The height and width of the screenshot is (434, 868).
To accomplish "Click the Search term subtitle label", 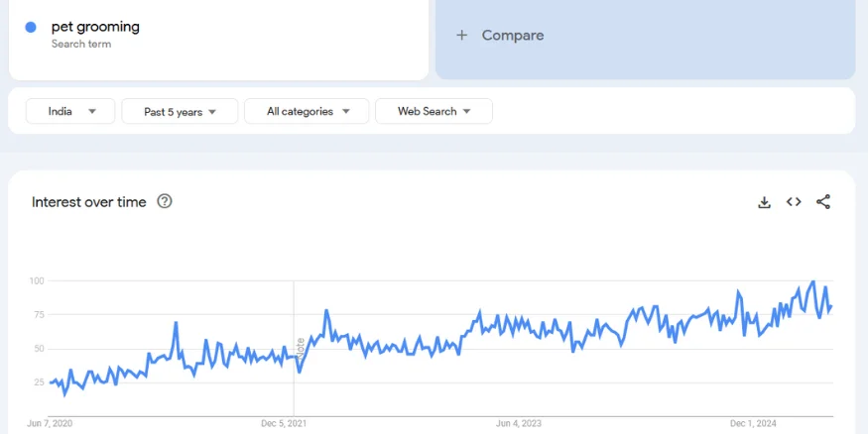I will [81, 45].
